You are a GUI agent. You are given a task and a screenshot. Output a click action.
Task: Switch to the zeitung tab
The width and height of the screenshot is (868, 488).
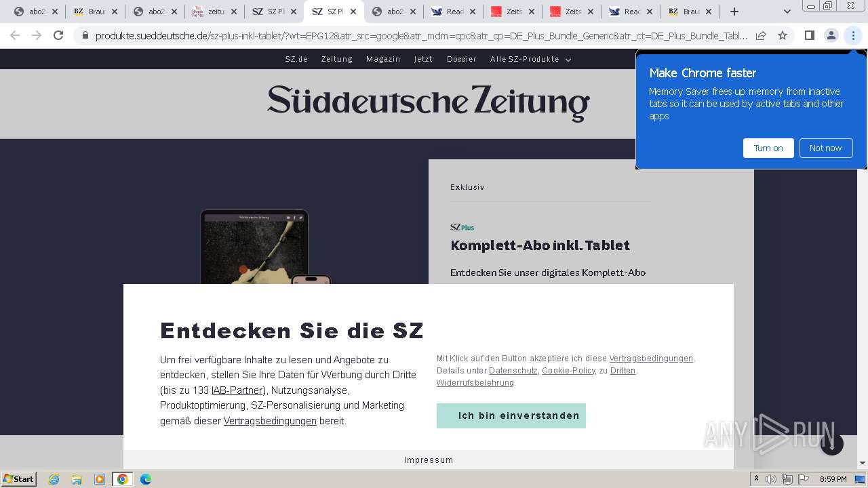point(215,12)
